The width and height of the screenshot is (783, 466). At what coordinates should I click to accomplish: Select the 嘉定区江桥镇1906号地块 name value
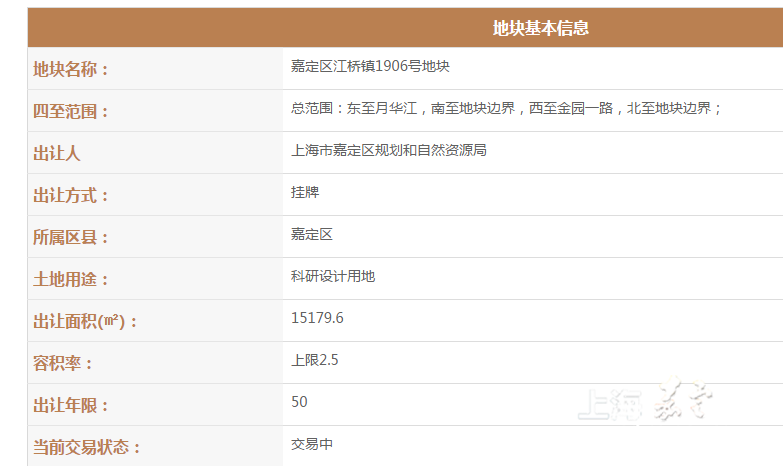[x=370, y=66]
